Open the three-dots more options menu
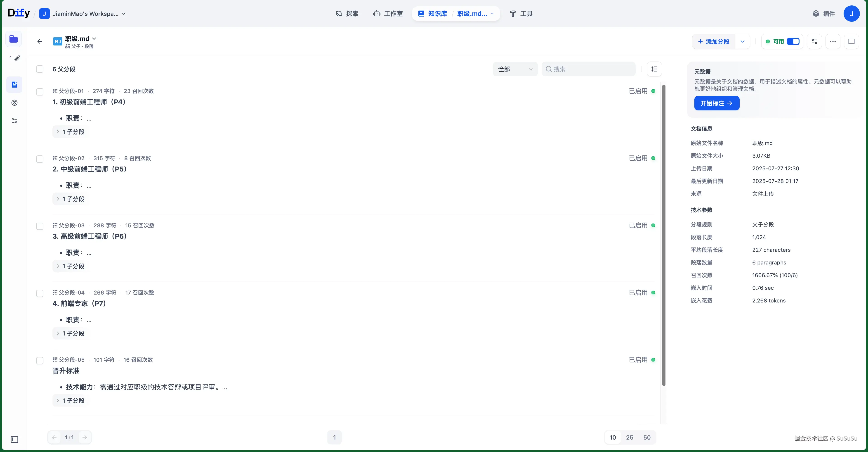 833,41
